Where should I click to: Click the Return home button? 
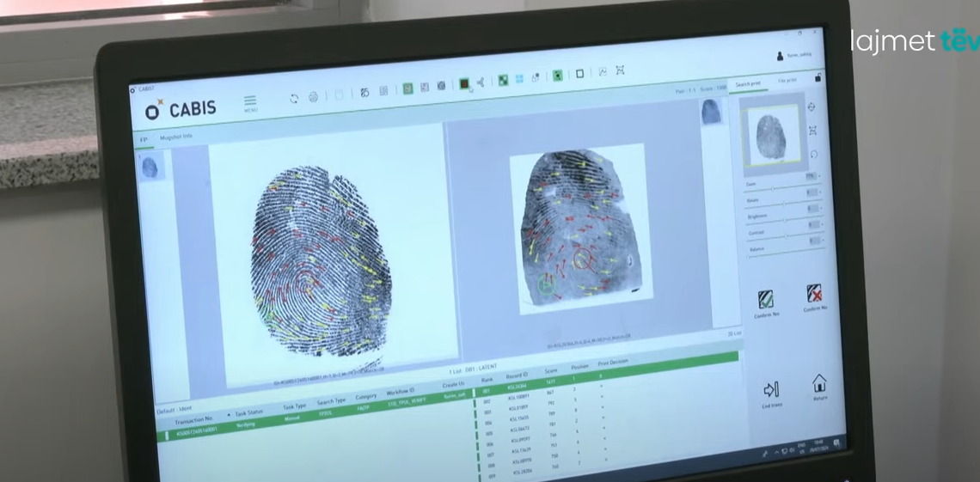click(819, 387)
